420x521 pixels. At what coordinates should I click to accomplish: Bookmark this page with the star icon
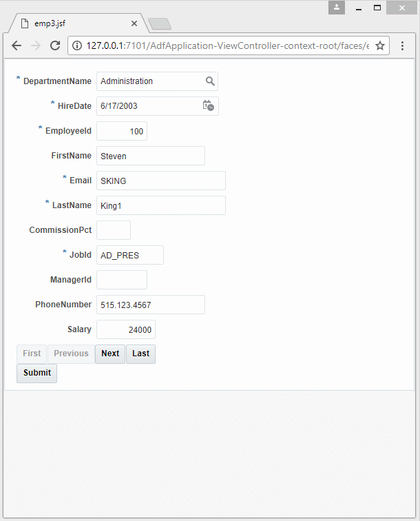tap(380, 45)
